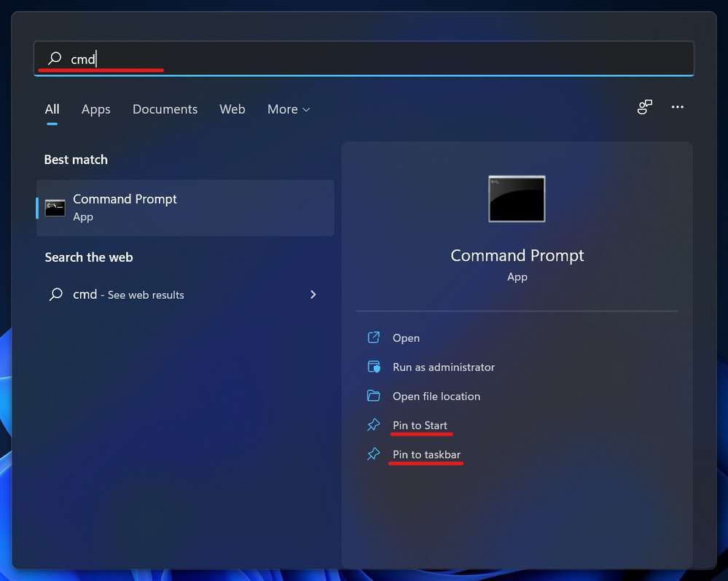Screen dimensions: 728x581
Task: Switch to the Web tab
Action: [232, 109]
